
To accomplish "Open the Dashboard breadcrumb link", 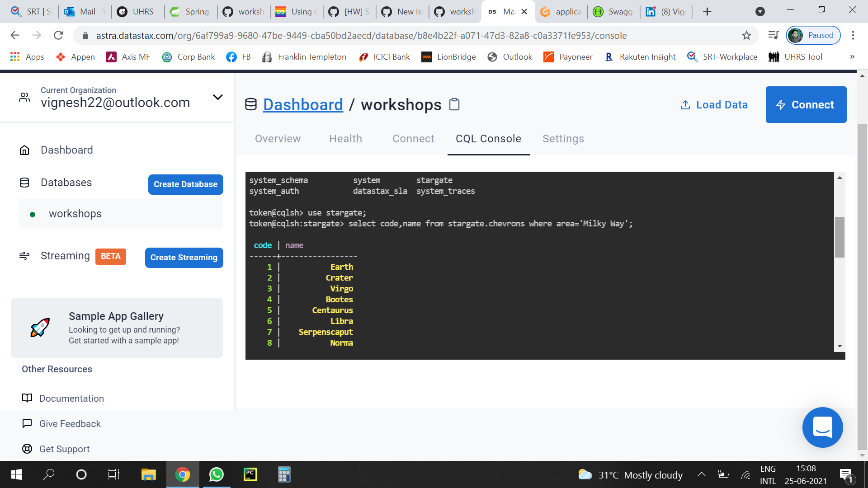I will coord(303,104).
